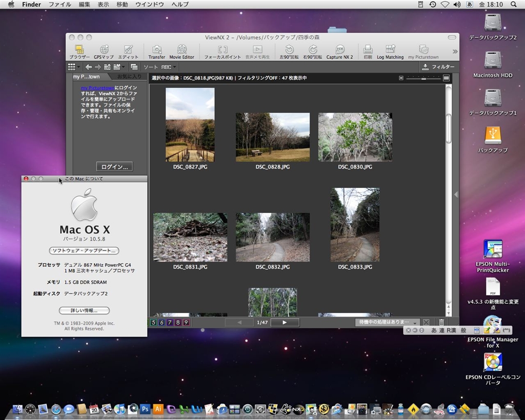Click the ログイン button
The width and height of the screenshot is (525, 420).
114,166
